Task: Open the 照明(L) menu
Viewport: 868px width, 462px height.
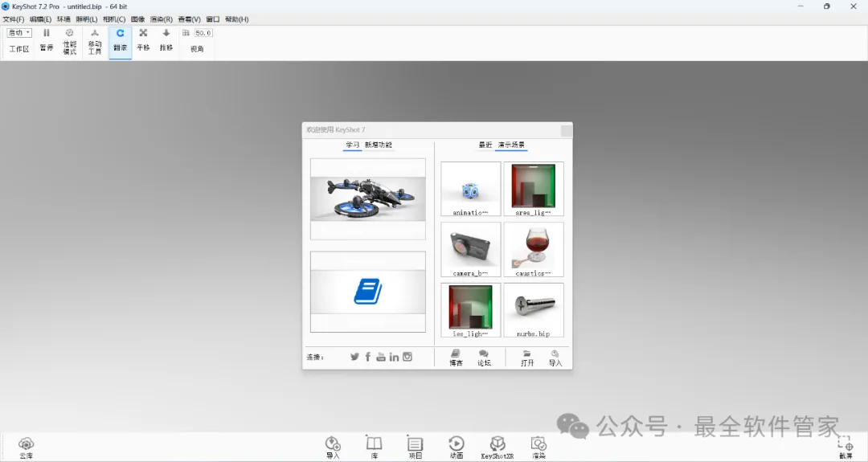Action: 86,19
